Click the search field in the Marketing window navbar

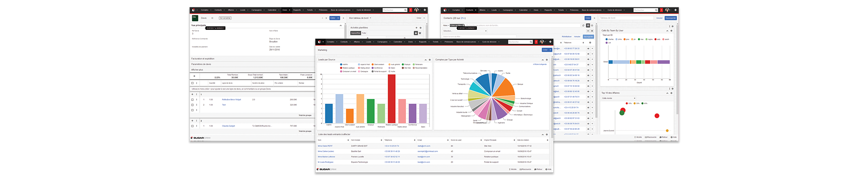tap(520, 42)
